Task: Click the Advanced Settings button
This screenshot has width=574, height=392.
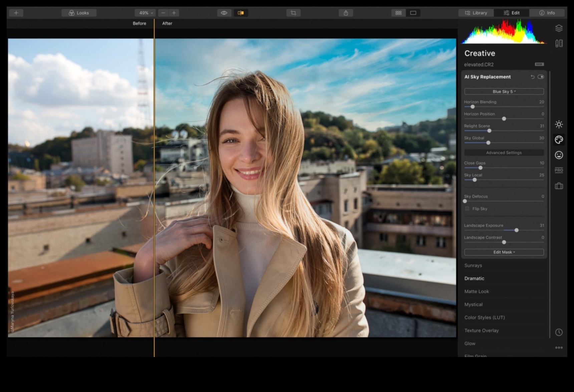Action: (x=504, y=153)
